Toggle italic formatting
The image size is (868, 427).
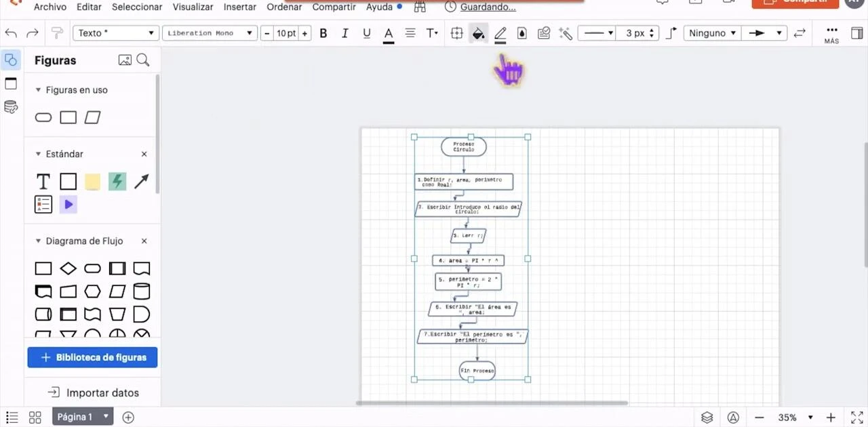pos(344,33)
